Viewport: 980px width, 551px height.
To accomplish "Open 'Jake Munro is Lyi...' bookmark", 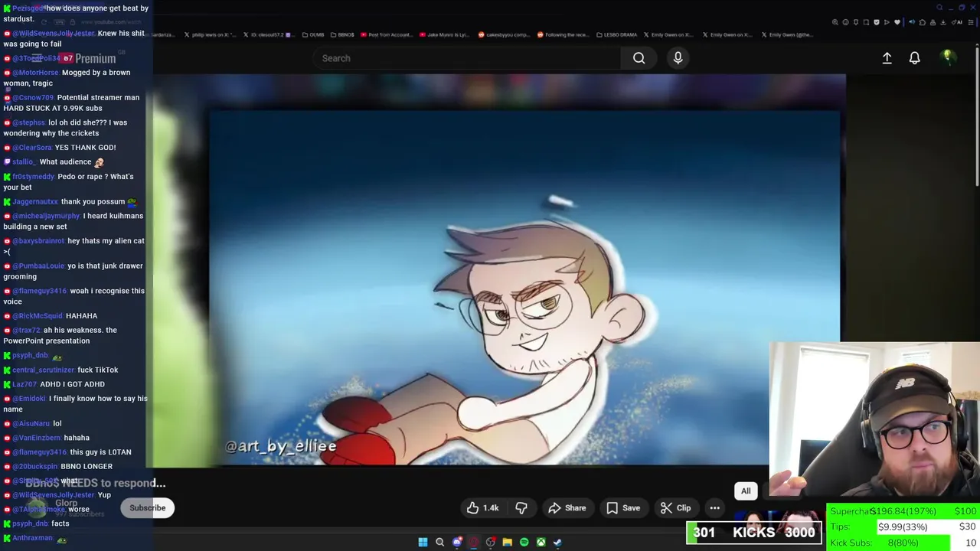I will (x=444, y=34).
